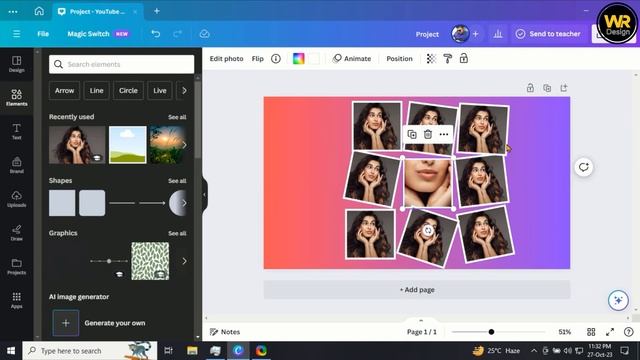Select the Draw tool in sidebar
The image size is (640, 360).
click(x=16, y=233)
